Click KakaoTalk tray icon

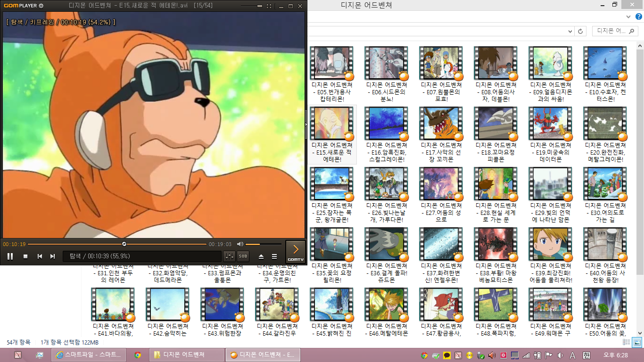point(447,355)
